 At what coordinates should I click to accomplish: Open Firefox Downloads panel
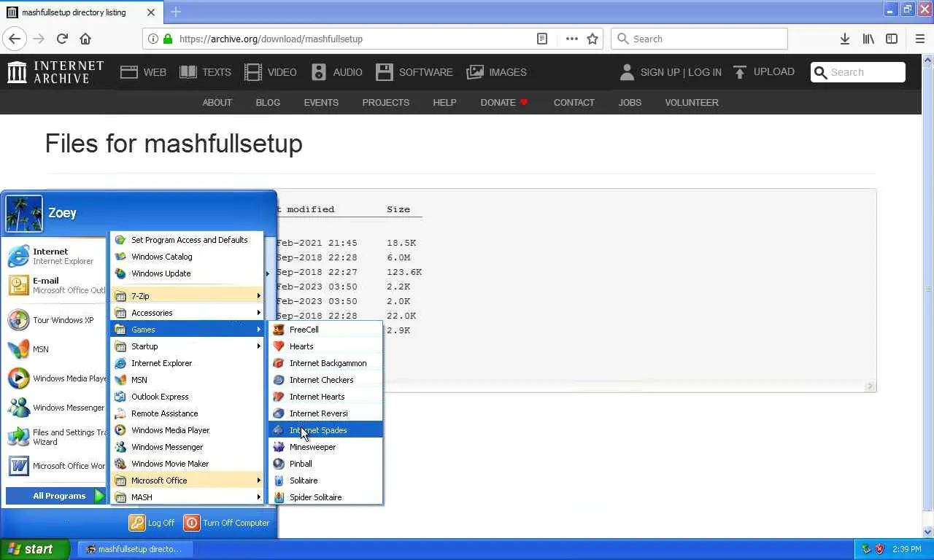(x=844, y=39)
